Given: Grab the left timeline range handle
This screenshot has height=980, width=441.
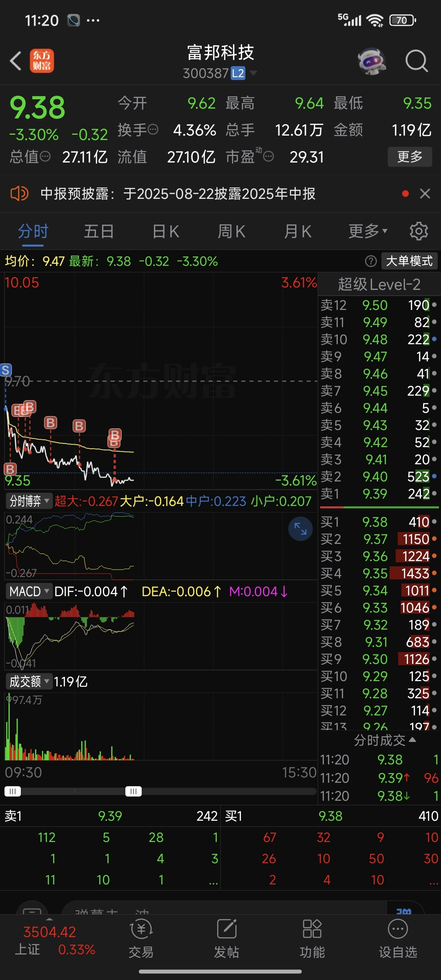Looking at the screenshot, I should (x=13, y=791).
